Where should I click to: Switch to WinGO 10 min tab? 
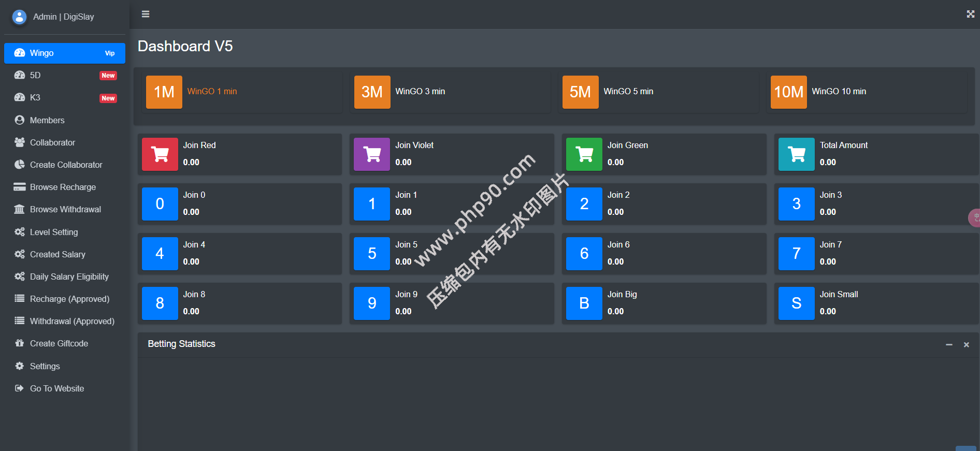839,92
